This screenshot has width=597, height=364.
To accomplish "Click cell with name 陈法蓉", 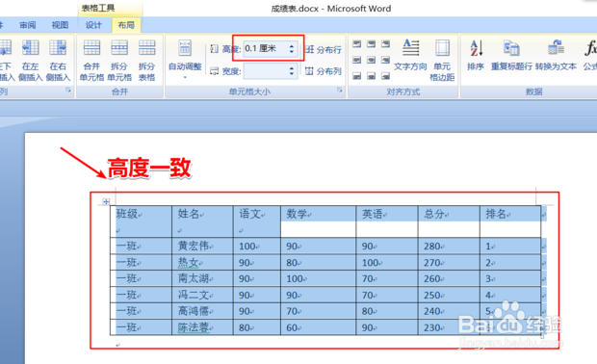I will [202, 327].
